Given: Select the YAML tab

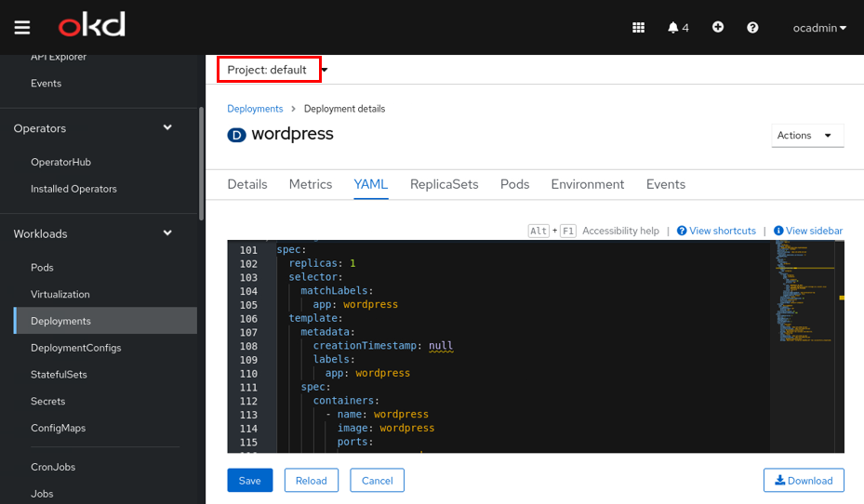Looking at the screenshot, I should pyautogui.click(x=371, y=184).
